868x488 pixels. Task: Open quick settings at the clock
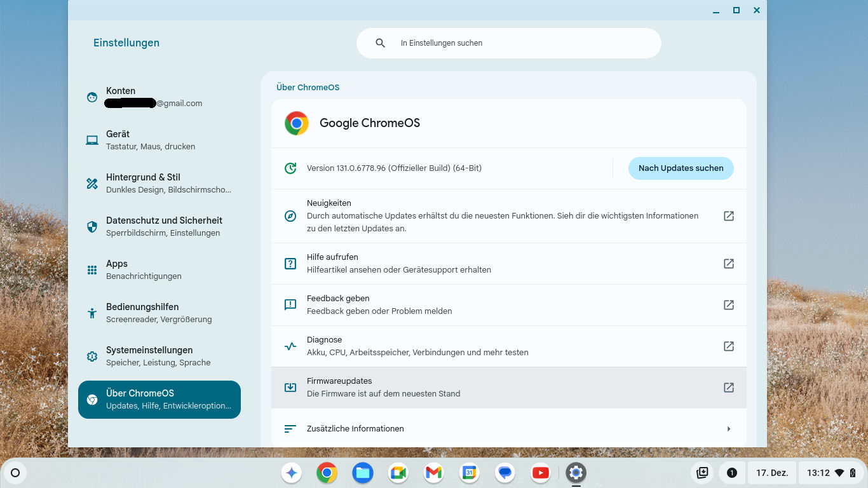832,473
